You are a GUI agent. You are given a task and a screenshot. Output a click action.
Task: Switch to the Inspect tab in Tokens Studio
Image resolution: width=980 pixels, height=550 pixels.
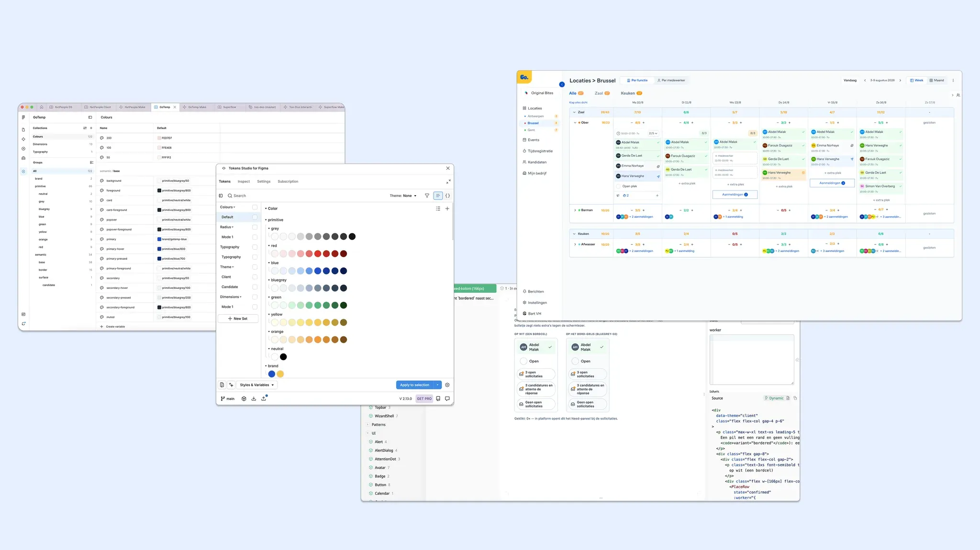click(x=244, y=182)
